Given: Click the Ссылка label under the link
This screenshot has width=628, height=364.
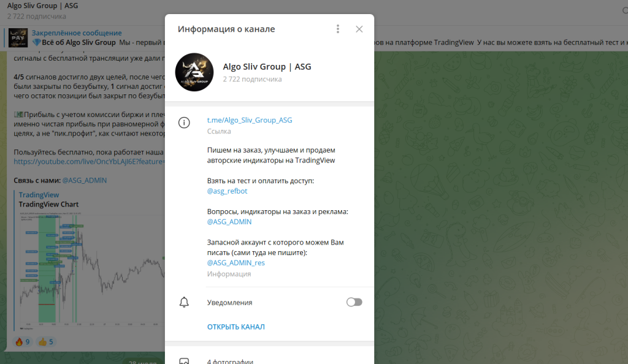Looking at the screenshot, I should click(219, 131).
